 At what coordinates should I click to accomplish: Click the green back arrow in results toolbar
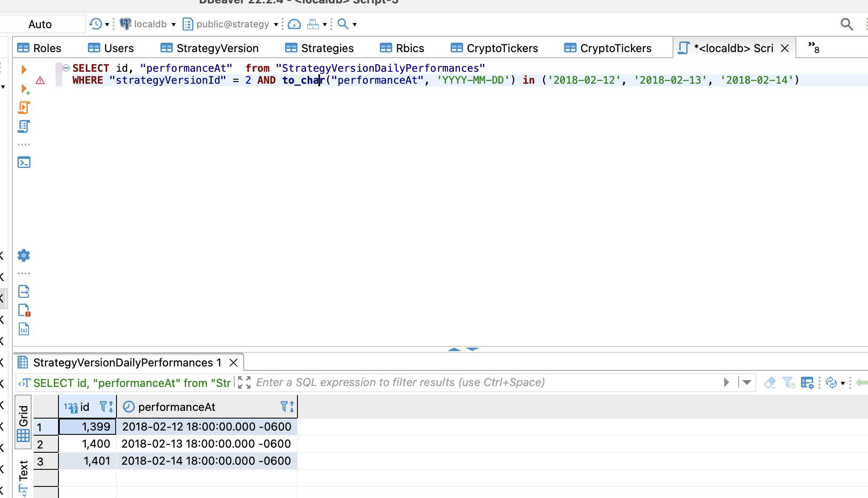[862, 382]
